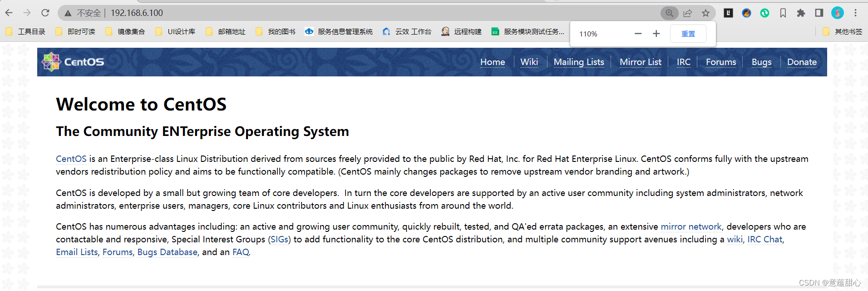Open the 镜像集合 bookmark folder
868x291 pixels.
pos(126,31)
